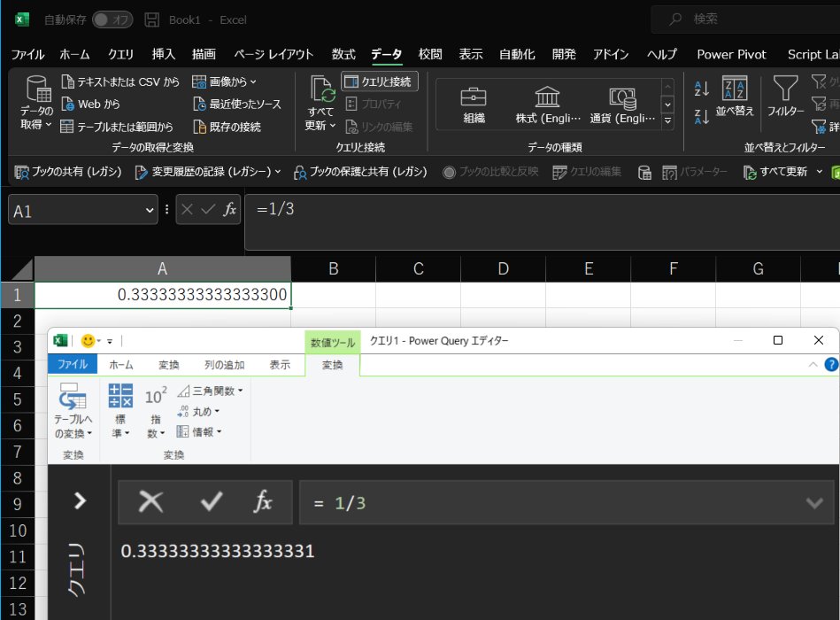The width and height of the screenshot is (840, 620).
Task: Select the 組織 data type
Action: pos(474,105)
